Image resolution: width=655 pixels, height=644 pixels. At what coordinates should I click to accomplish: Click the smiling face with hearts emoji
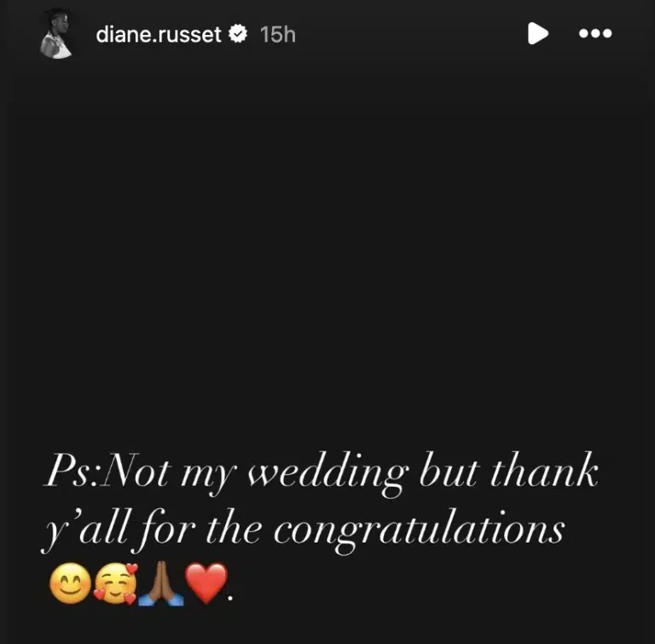click(x=116, y=583)
